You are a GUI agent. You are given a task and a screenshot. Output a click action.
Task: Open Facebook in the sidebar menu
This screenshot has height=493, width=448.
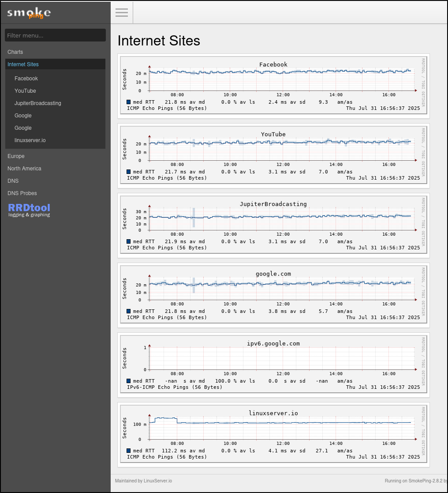click(26, 78)
